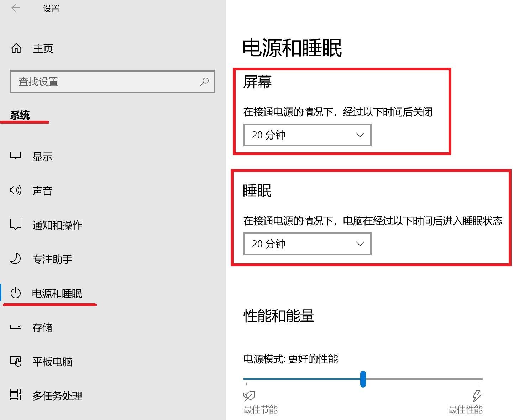Click the 系统 section heading
The height and width of the screenshot is (420, 514).
tap(20, 115)
